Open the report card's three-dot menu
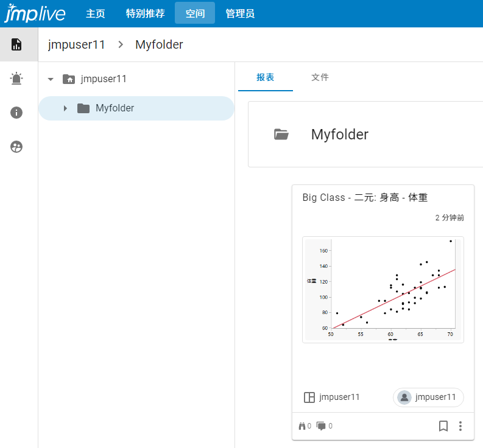Screen dimensions: 483x448 pyautogui.click(x=460, y=426)
